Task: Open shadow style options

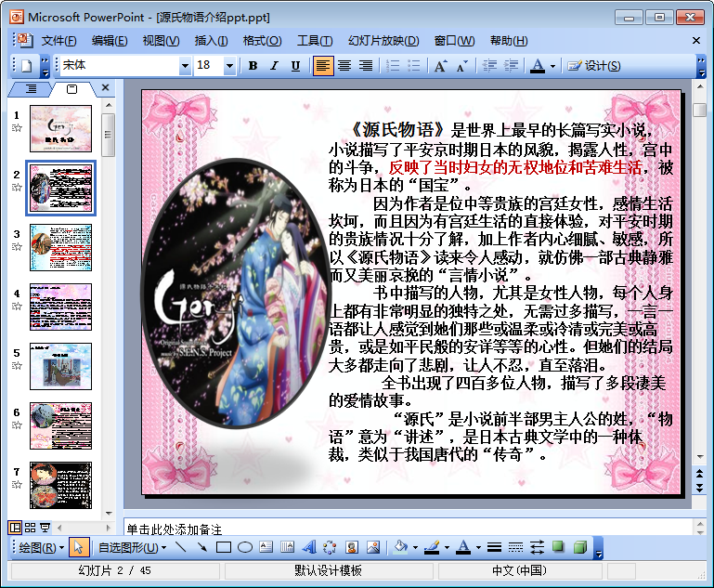Action: click(558, 547)
